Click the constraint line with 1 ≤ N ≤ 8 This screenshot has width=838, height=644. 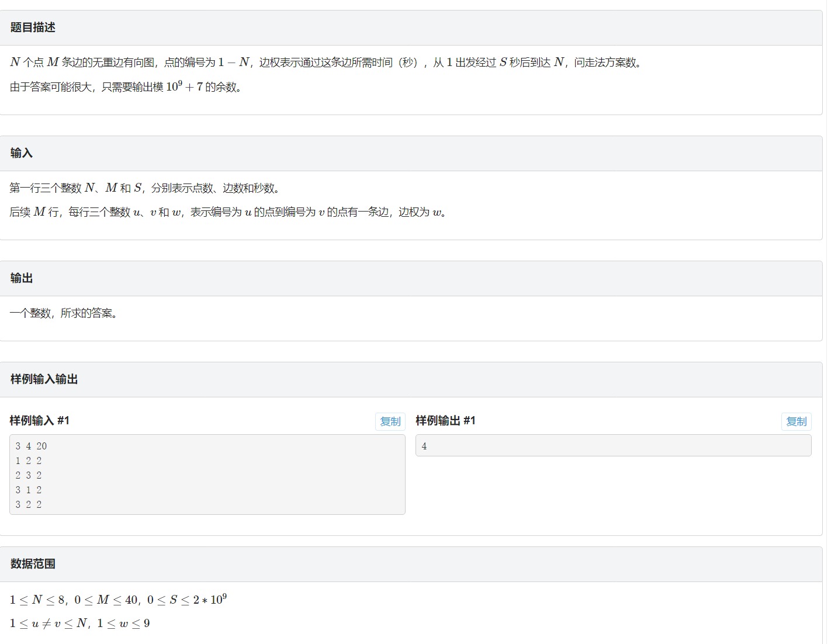click(x=118, y=599)
